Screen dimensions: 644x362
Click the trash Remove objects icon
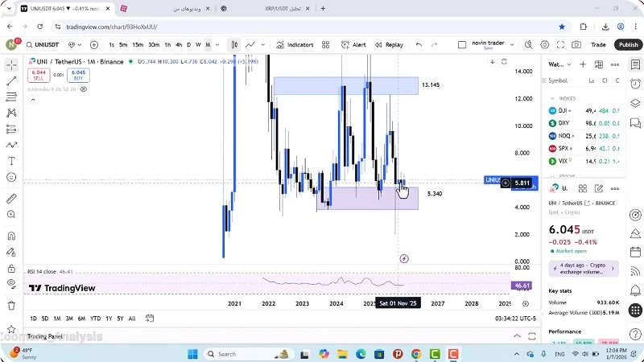(x=11, y=306)
